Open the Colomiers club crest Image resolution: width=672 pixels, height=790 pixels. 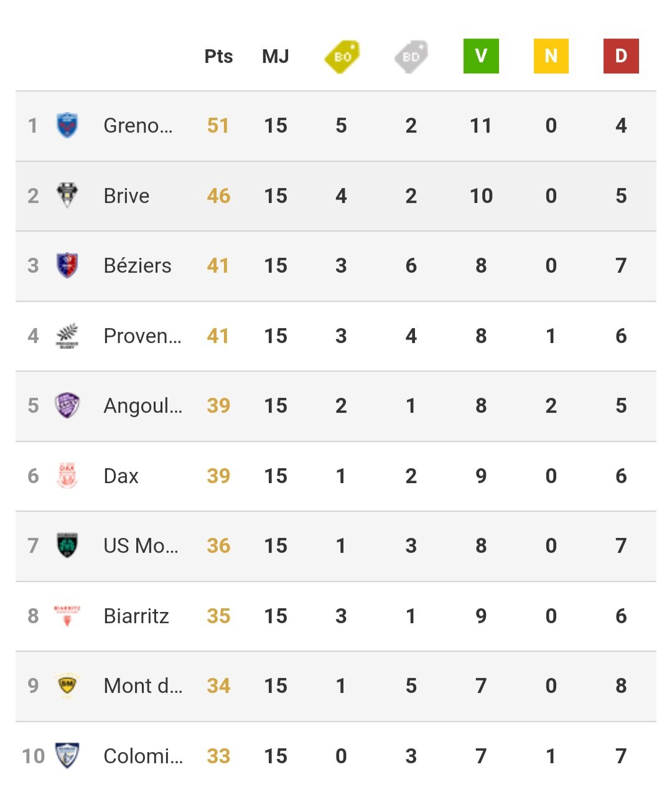67,756
